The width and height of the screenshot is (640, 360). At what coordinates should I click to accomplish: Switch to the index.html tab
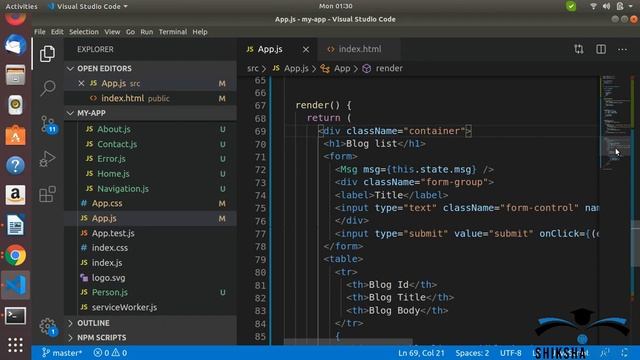[358, 49]
